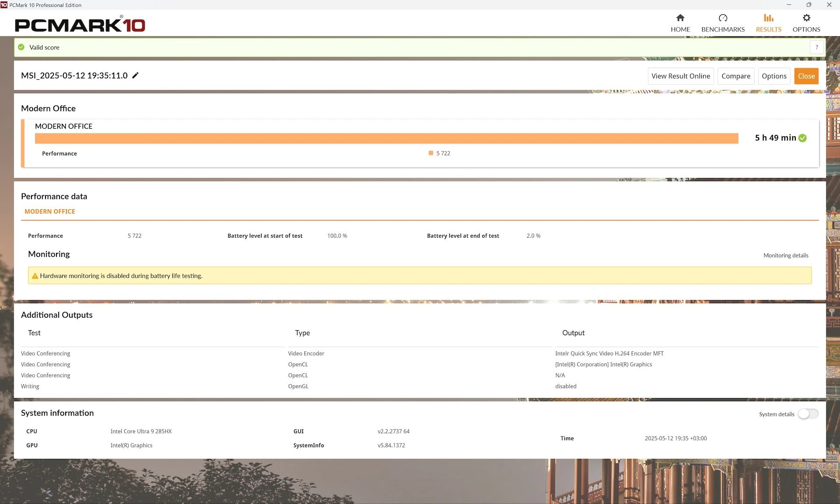This screenshot has height=504, width=840.
Task: Click the 5 h 49 min result
Action: pyautogui.click(x=775, y=138)
